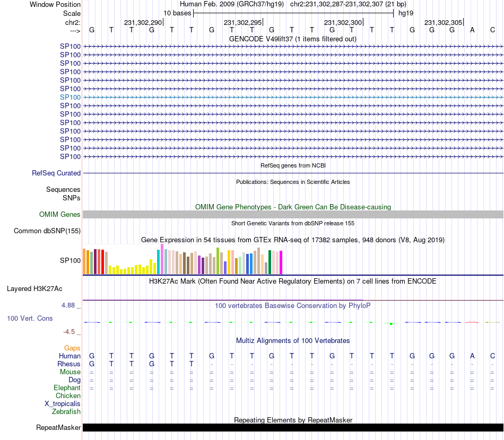
Task: Click the 10 bases scale bar
Action: pos(293,13)
